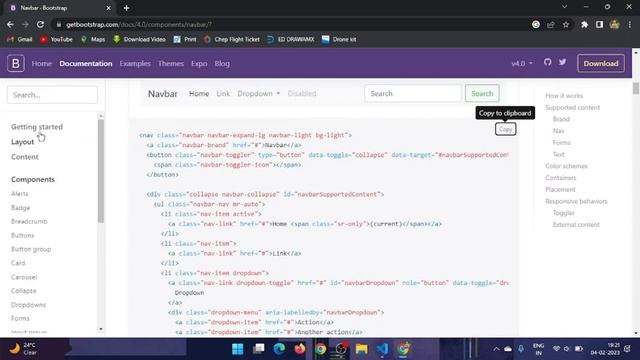640x360 pixels.
Task: Open the Gmail bookmark
Action: [x=20, y=39]
